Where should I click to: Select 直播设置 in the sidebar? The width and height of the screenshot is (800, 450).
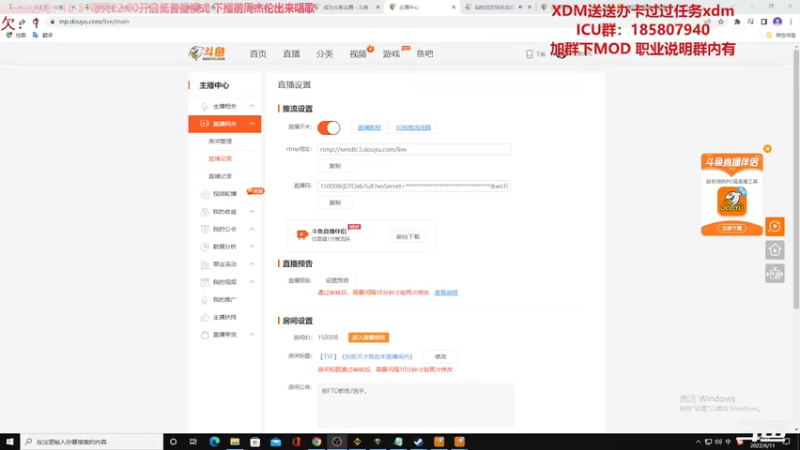(220, 159)
